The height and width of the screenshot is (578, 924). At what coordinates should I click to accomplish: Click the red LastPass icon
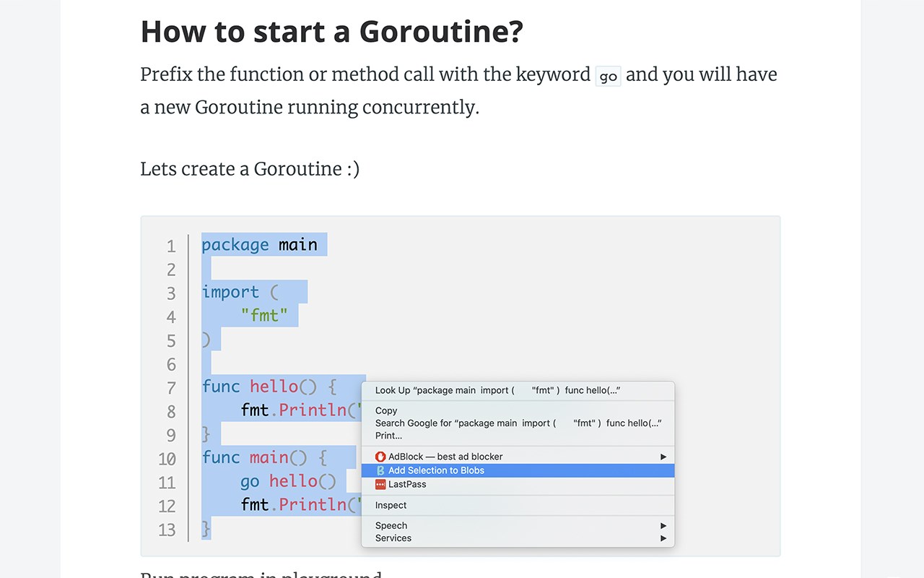point(380,485)
